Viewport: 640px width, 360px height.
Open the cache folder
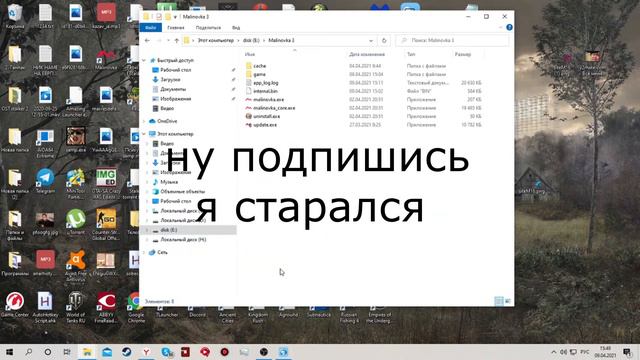(260, 66)
